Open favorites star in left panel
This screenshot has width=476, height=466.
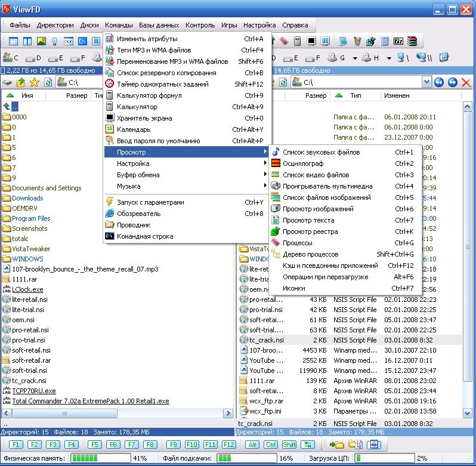point(35,82)
